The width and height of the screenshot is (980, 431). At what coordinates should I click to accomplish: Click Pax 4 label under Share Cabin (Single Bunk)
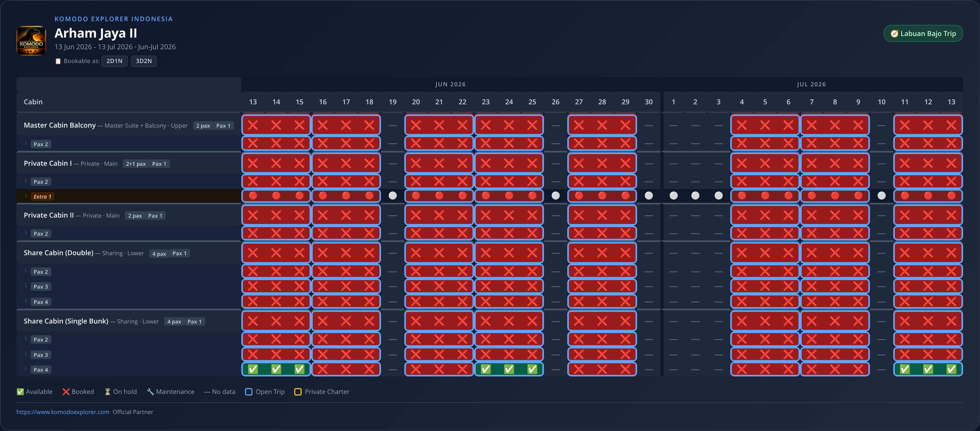pyautogui.click(x=41, y=370)
